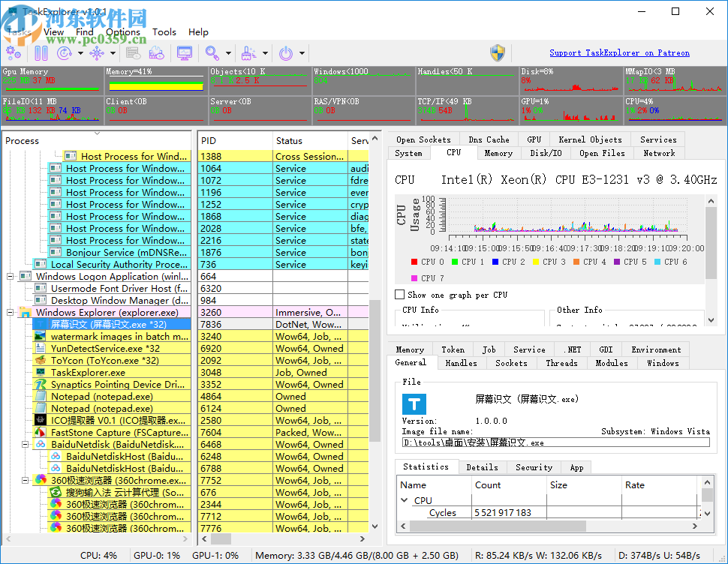Select the TaskExplorer.exe process row

[88, 373]
